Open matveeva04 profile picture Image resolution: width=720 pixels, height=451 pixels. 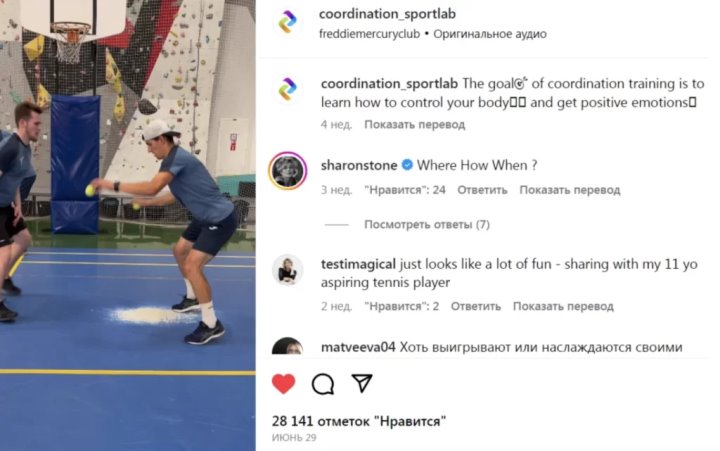(x=288, y=346)
